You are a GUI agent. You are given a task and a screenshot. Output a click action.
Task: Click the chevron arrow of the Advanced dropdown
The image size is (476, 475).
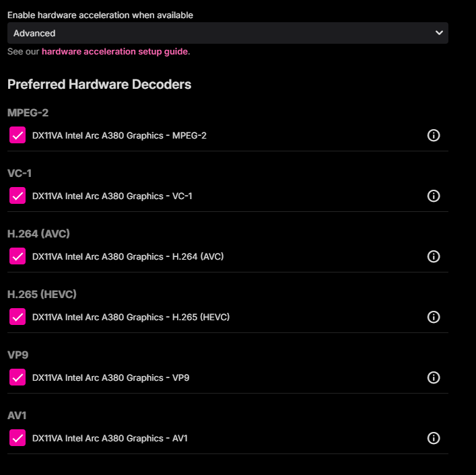[439, 33]
